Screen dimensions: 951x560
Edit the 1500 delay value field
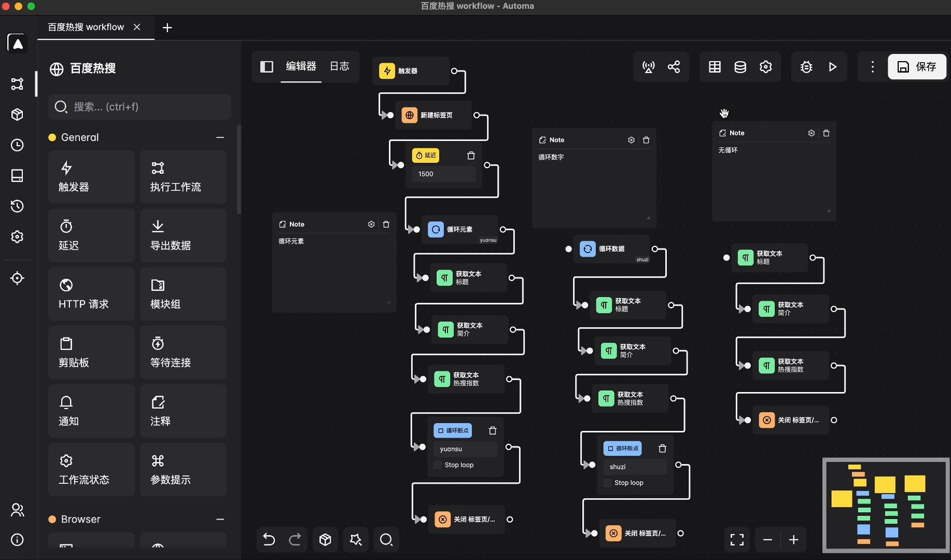[444, 174]
